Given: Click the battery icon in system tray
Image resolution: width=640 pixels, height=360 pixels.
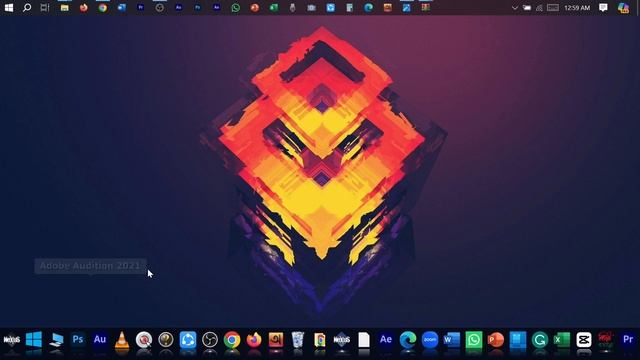Looking at the screenshot, I should tap(527, 8).
